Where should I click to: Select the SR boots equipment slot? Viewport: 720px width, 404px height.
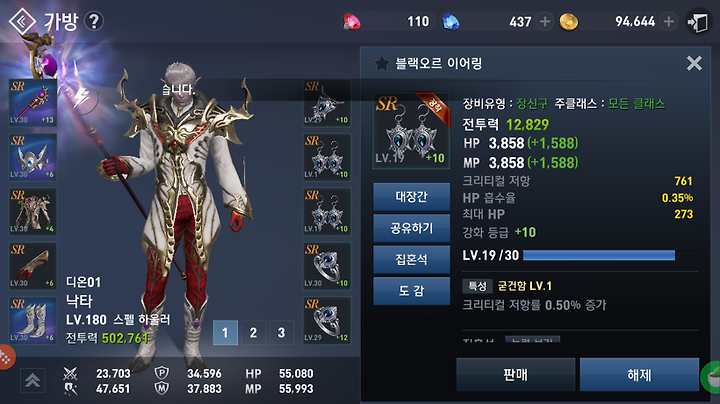click(x=33, y=320)
